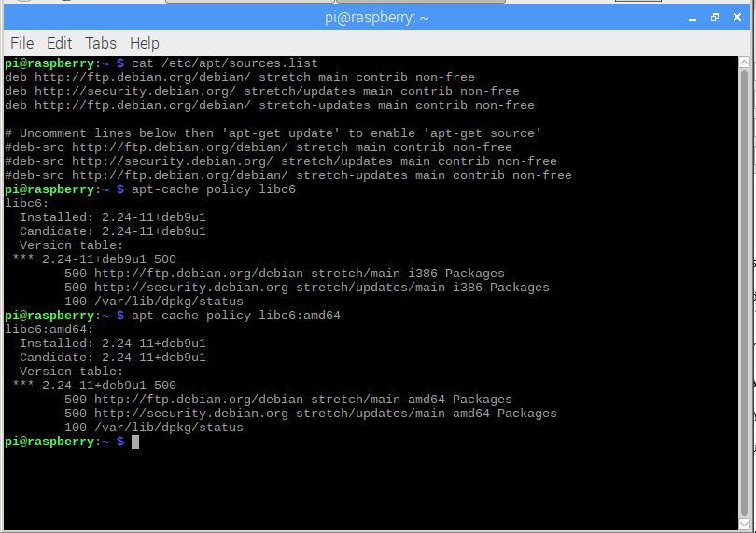Click the 'cat /etc/apt/sources.list' command text

pos(225,63)
